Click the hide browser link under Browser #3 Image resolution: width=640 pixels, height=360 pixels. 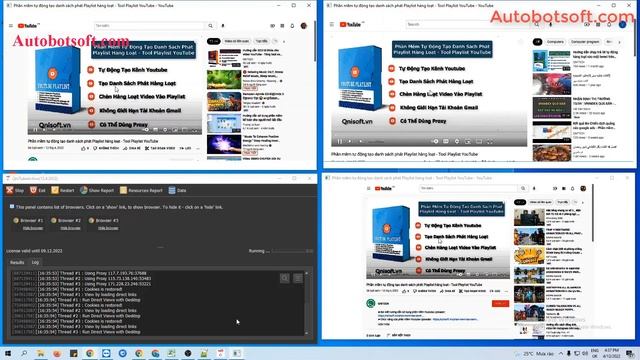[x=108, y=228]
